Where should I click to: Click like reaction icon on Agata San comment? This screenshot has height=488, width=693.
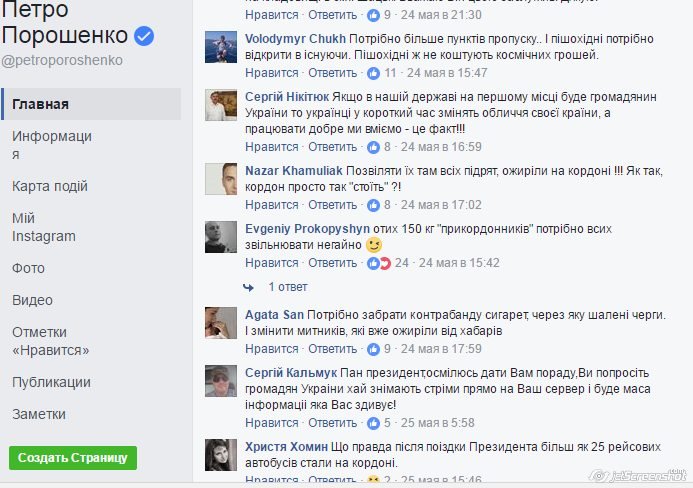click(373, 349)
